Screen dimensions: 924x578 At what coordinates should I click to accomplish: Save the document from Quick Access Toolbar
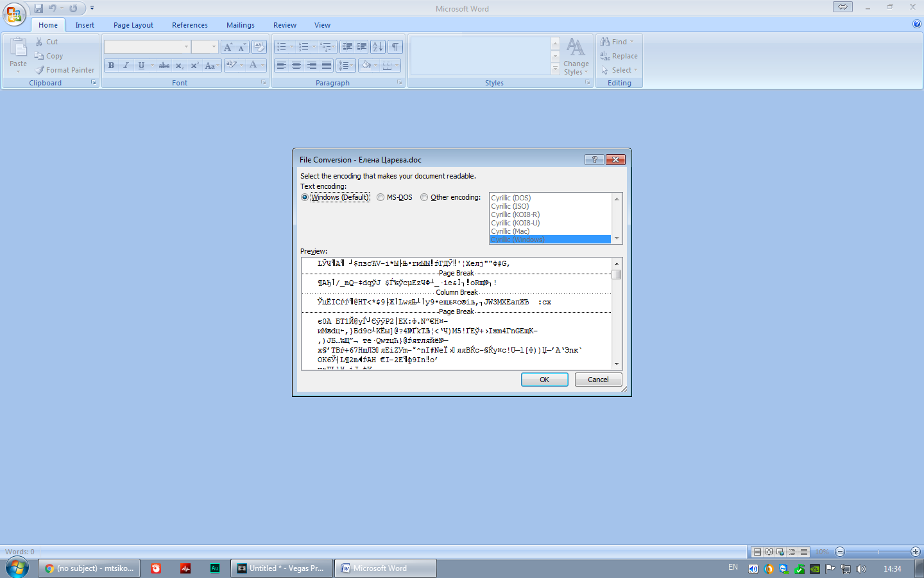click(38, 8)
